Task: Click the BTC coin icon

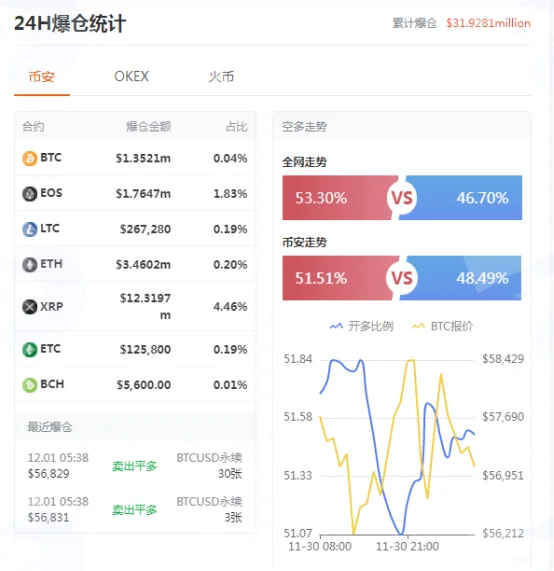Action: pos(30,158)
